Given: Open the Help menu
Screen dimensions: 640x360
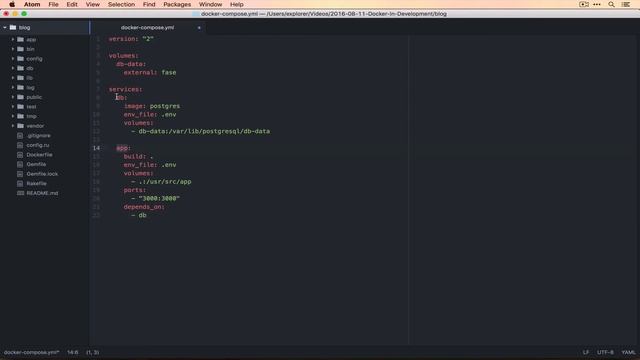Looking at the screenshot, I should [x=236, y=4].
